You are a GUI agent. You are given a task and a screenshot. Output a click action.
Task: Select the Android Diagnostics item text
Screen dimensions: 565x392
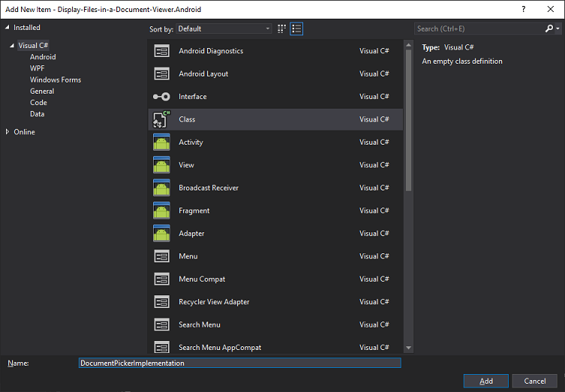pyautogui.click(x=211, y=51)
